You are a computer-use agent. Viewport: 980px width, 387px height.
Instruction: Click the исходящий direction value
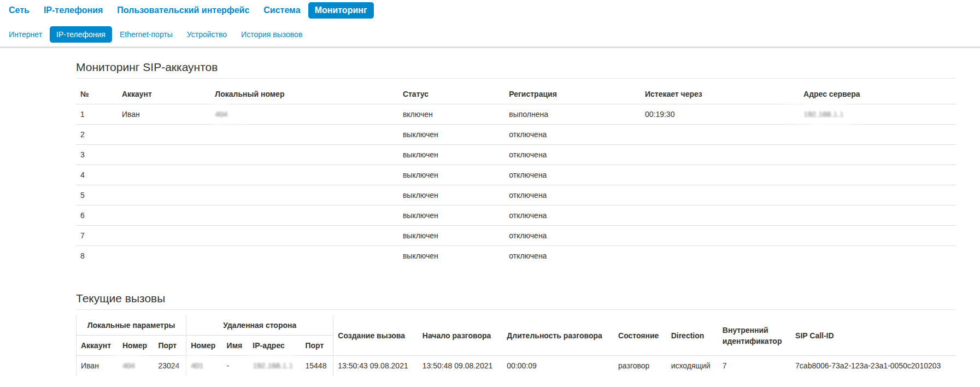tap(691, 366)
